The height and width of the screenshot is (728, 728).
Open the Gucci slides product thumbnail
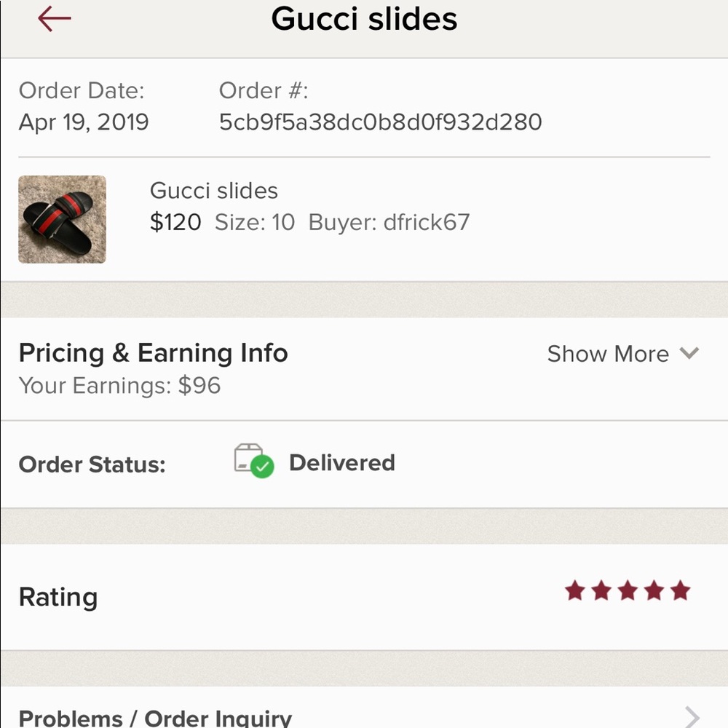click(62, 219)
